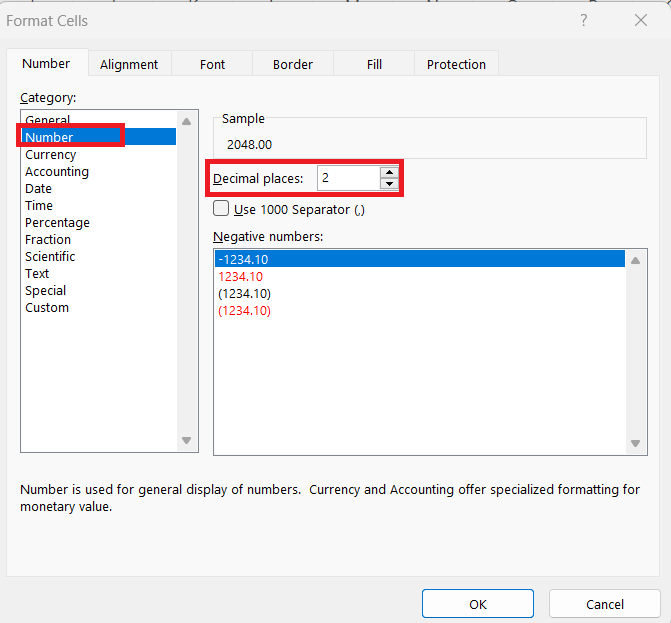Confirm with the OK button
The height and width of the screenshot is (623, 671).
pos(478,604)
